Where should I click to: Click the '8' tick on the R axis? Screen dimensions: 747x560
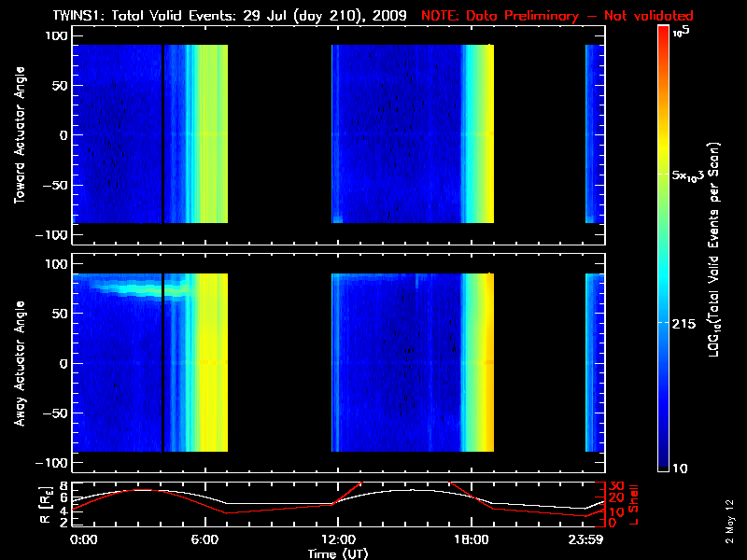pyautogui.click(x=63, y=486)
